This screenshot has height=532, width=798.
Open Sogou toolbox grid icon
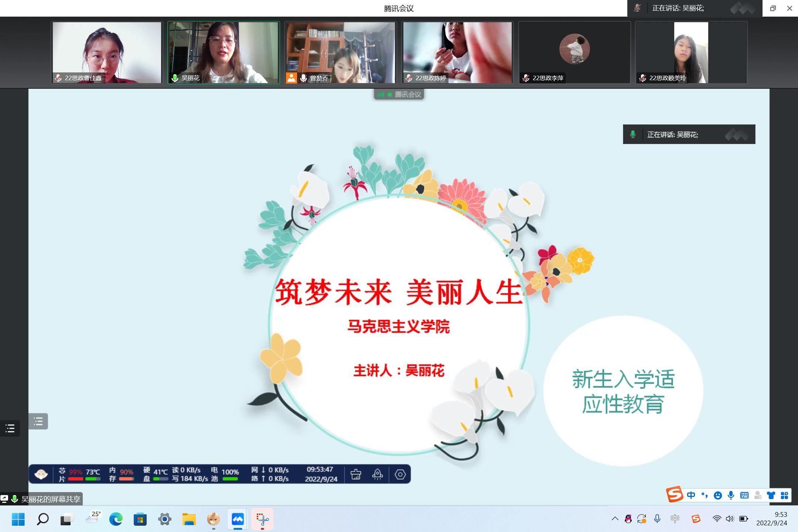tap(784, 495)
